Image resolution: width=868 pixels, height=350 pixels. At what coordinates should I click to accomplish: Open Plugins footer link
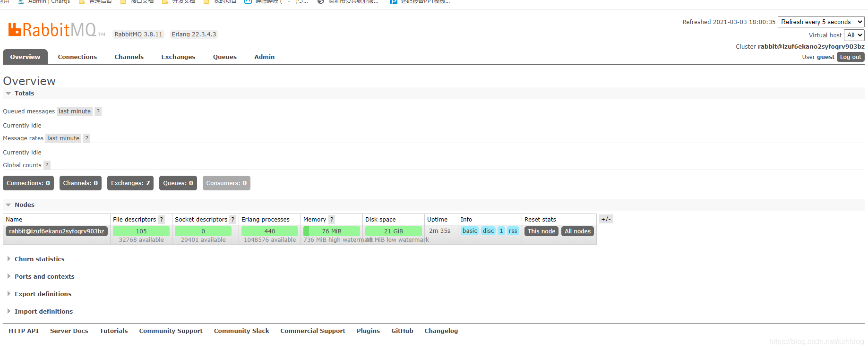coord(369,331)
